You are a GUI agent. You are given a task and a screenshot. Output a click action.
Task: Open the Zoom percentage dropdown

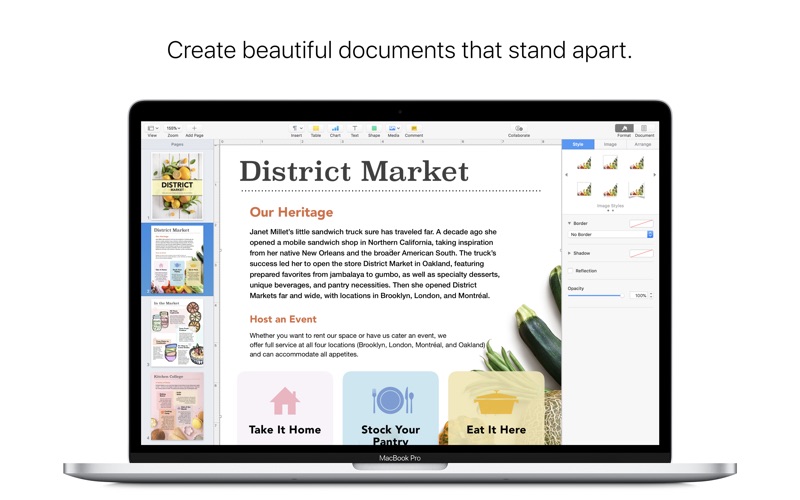[173, 129]
